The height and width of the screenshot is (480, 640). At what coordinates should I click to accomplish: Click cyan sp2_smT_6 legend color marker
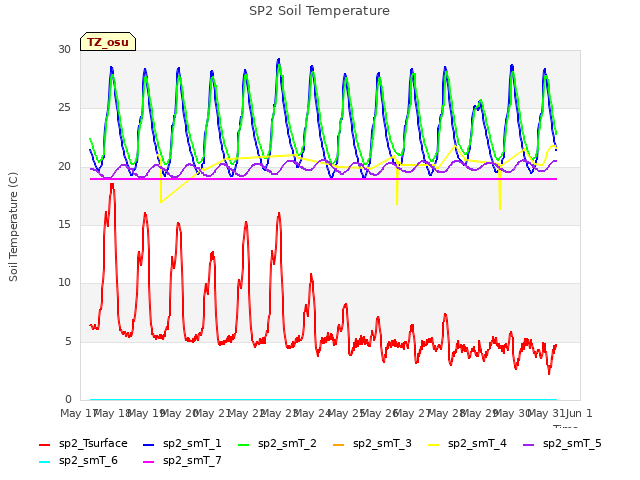point(44,462)
